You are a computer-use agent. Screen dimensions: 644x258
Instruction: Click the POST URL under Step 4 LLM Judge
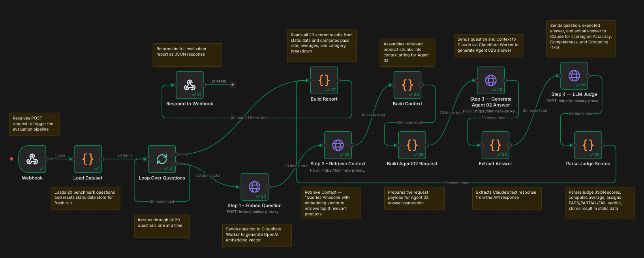pyautogui.click(x=574, y=101)
